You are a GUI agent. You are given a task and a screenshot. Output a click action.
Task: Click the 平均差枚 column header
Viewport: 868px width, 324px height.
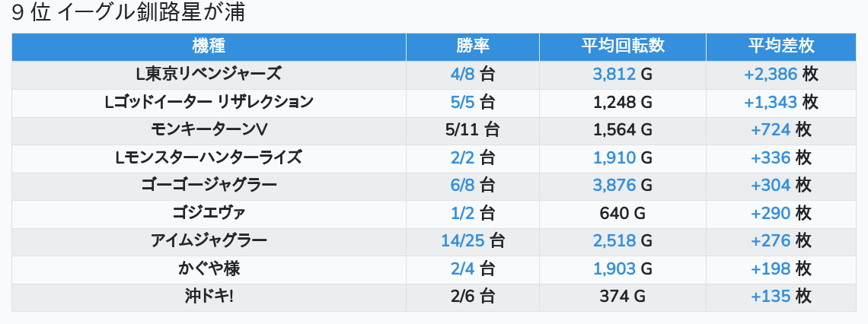point(781,46)
